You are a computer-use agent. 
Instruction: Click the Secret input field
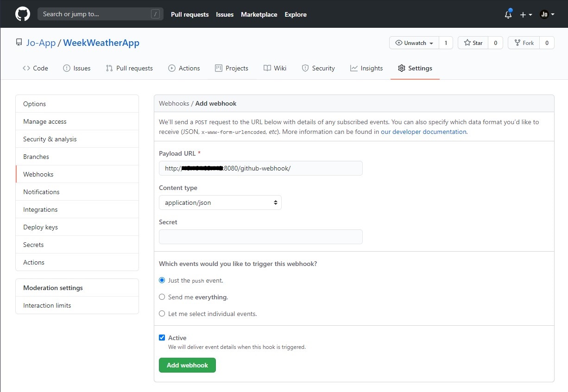pyautogui.click(x=260, y=237)
